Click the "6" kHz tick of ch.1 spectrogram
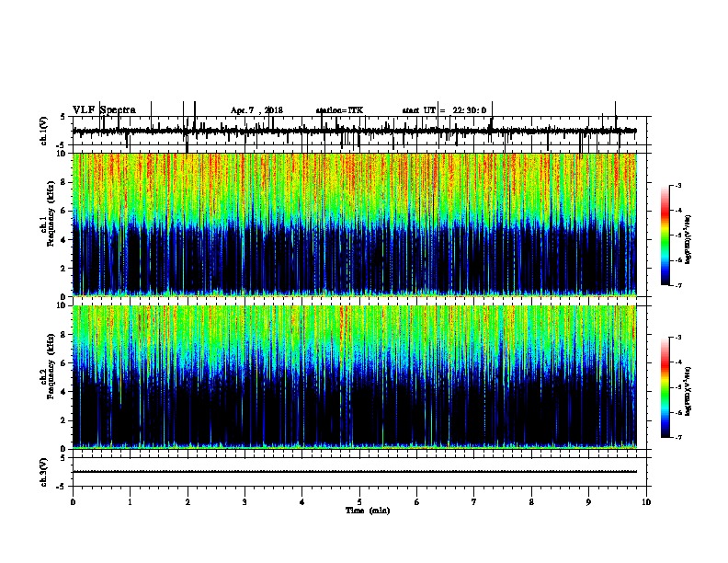This screenshot has height=563, width=728. [x=64, y=211]
